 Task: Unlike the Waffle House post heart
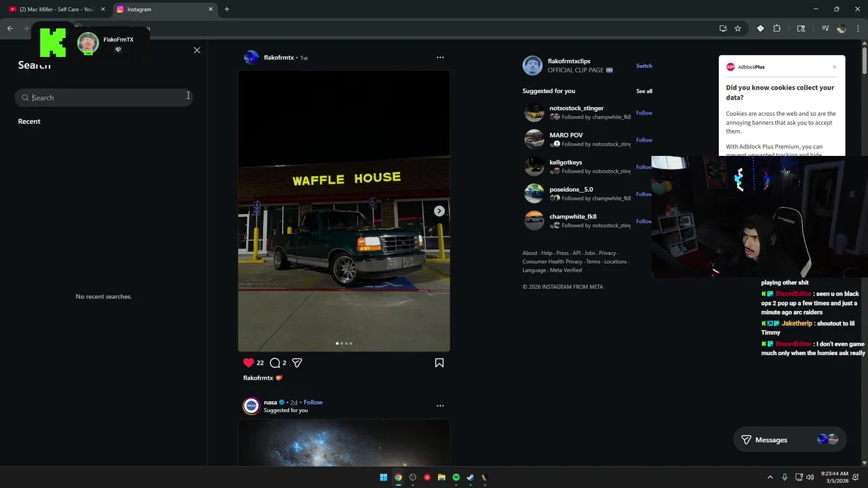pyautogui.click(x=249, y=363)
